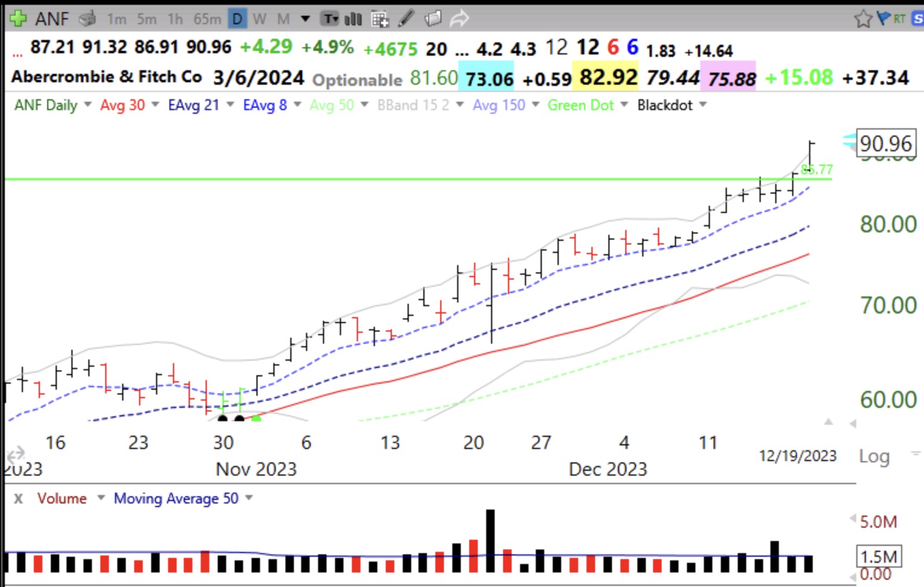Add ANF to favorites with star icon
The width and height of the screenshot is (924, 587).
coord(863,19)
